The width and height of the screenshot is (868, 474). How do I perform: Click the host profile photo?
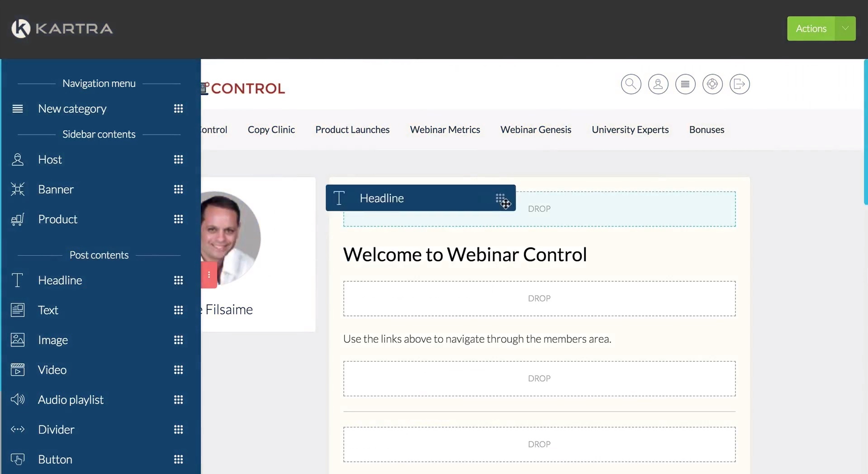tap(231, 238)
